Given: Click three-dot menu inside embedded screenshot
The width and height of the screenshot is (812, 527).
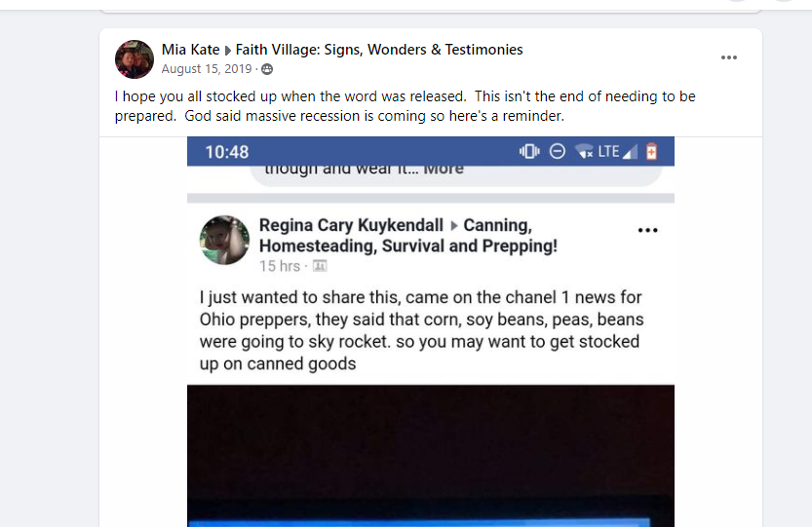Looking at the screenshot, I should [x=647, y=230].
